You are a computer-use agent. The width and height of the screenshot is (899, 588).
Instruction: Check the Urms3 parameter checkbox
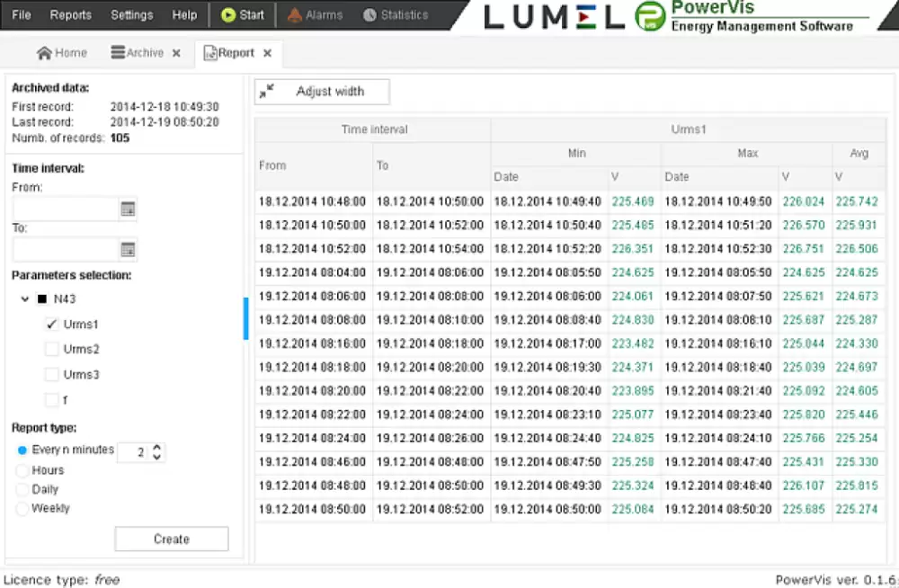(x=52, y=375)
